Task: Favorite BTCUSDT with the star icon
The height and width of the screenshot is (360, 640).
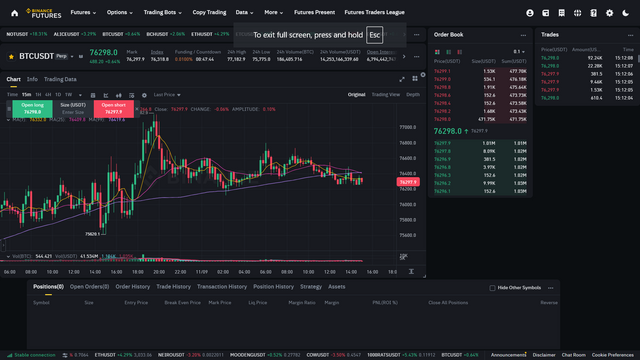Action: pos(11,56)
